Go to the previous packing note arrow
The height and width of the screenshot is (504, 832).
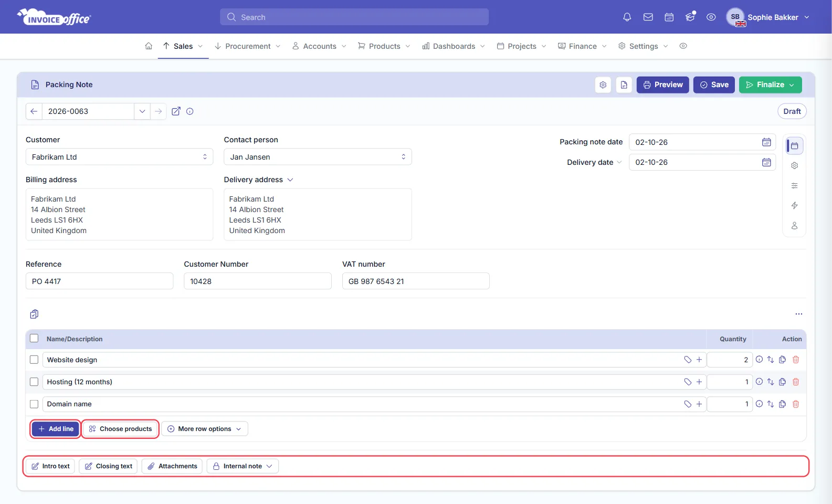click(x=34, y=111)
